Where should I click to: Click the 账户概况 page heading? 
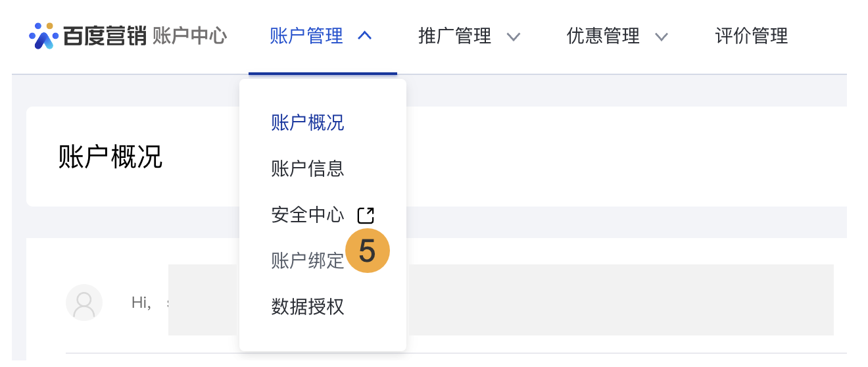pos(110,157)
